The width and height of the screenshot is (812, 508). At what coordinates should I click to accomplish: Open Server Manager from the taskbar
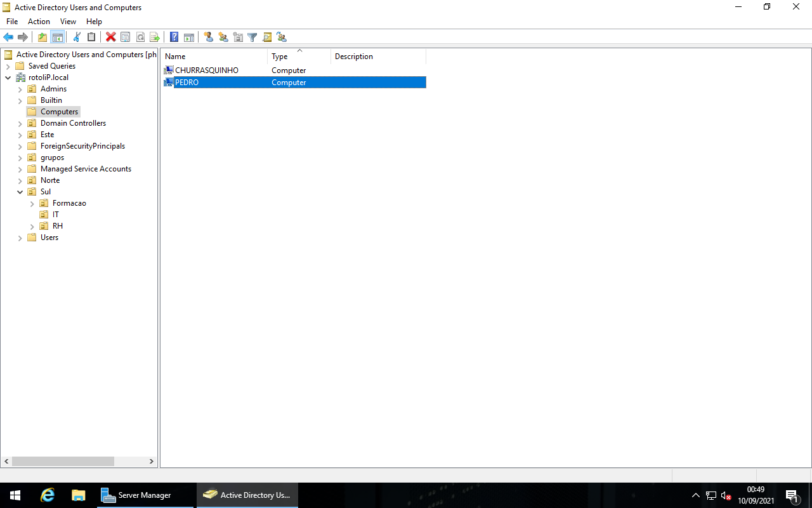click(146, 495)
